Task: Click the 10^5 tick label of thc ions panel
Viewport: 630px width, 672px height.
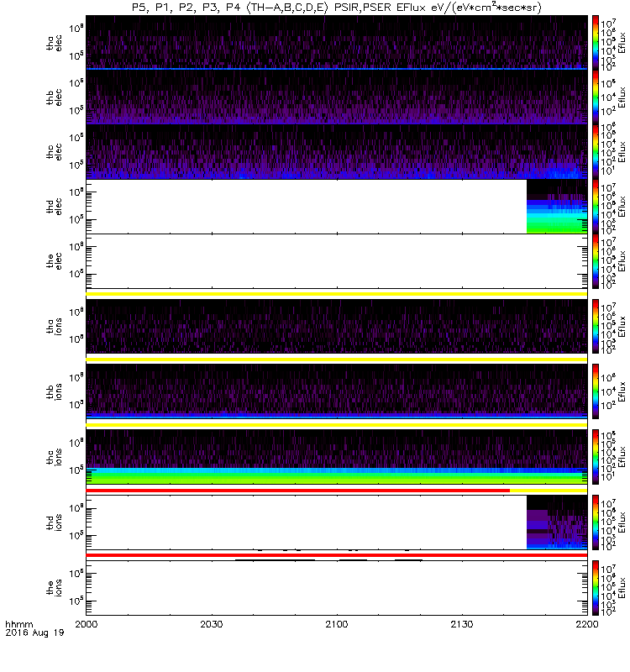Action: coord(76,470)
